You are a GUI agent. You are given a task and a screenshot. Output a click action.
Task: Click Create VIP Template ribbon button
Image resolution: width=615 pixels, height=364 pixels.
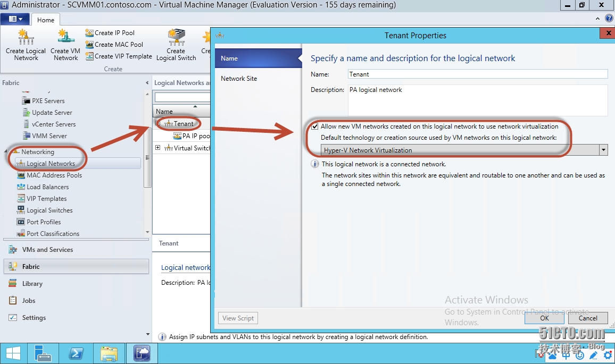[x=119, y=56]
